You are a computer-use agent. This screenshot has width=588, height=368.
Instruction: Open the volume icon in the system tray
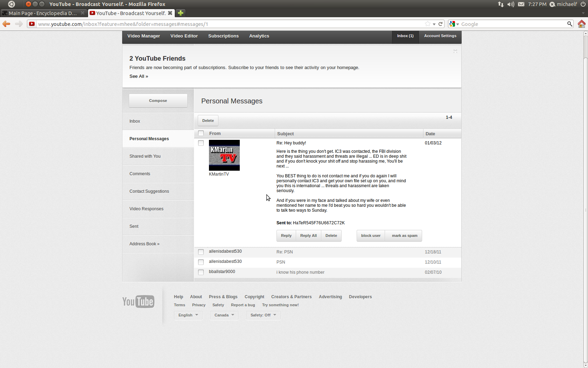tap(510, 4)
